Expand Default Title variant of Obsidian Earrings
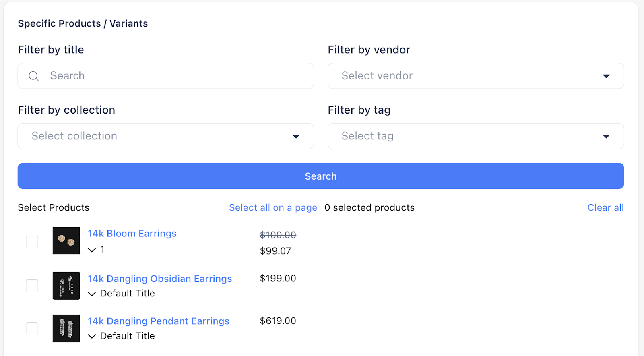Image resolution: width=644 pixels, height=356 pixels. [92, 294]
